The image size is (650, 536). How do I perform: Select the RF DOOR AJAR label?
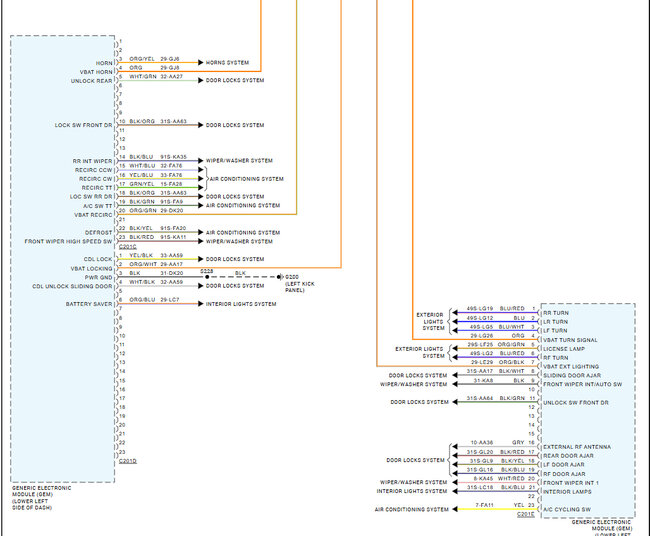tap(564, 474)
